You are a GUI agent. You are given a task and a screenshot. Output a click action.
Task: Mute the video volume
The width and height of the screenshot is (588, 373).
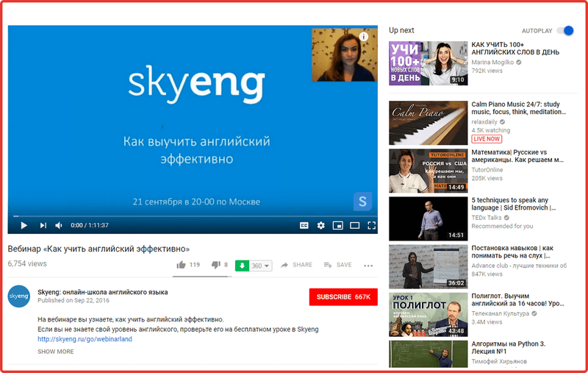pos(59,225)
